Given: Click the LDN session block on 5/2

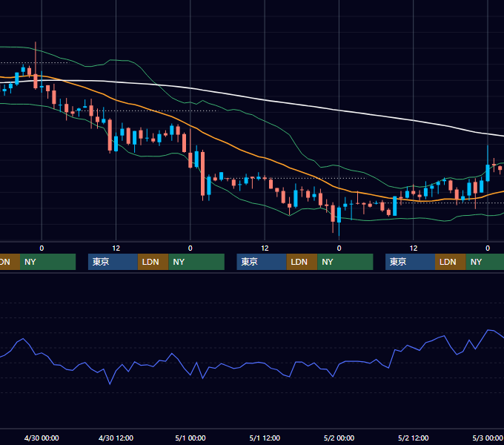Looking at the screenshot, I should [451, 262].
